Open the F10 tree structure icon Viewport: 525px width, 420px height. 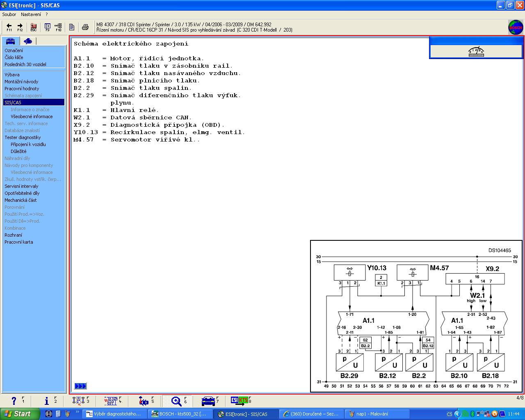pyautogui.click(x=58, y=27)
